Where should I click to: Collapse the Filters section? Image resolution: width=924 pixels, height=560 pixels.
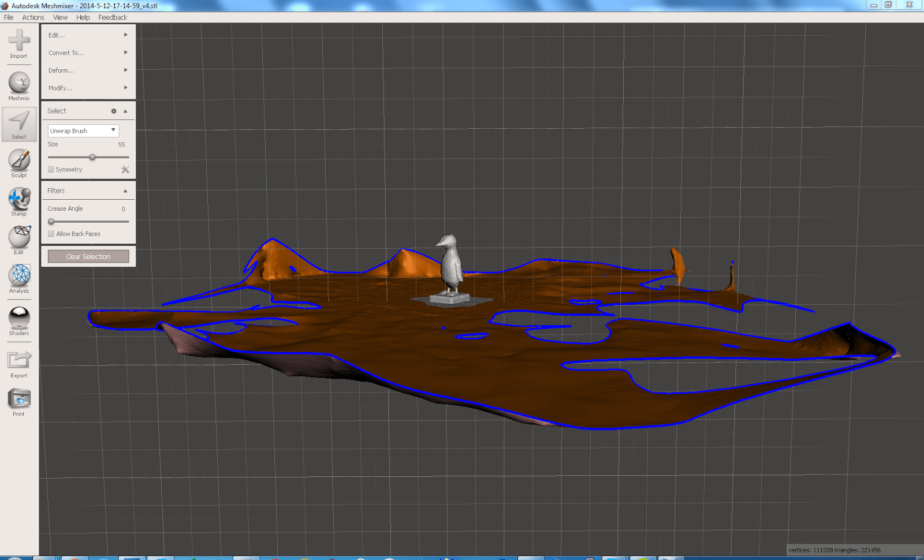click(x=125, y=191)
